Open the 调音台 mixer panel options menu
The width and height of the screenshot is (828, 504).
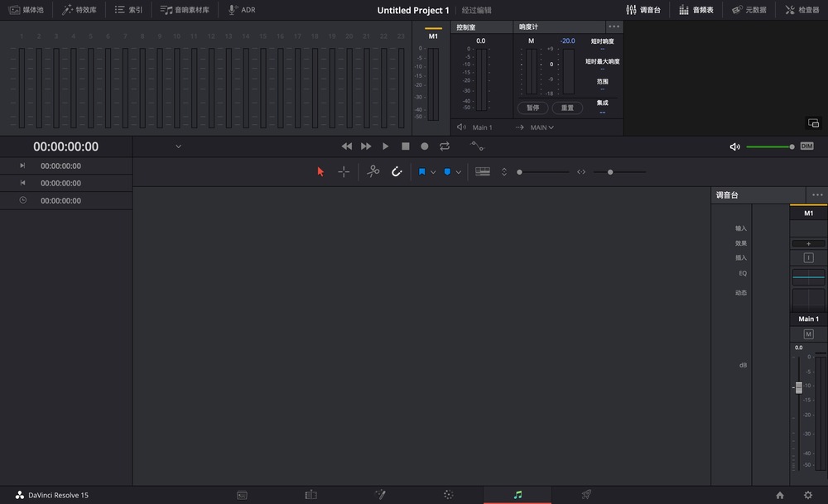tap(817, 194)
